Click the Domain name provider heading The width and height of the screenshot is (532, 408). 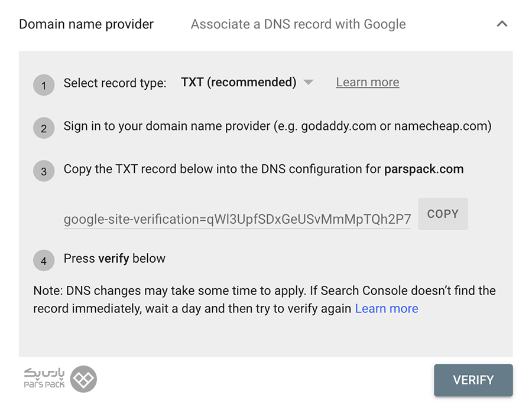click(x=86, y=24)
